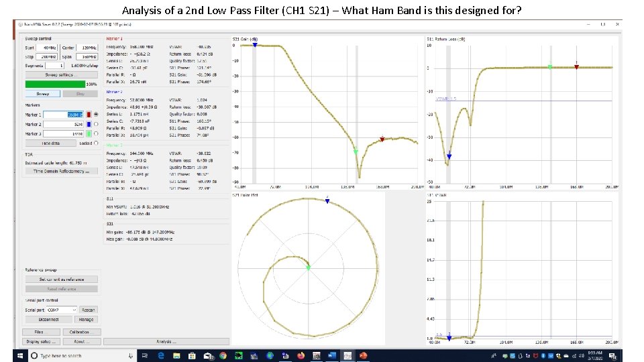This screenshot has height=362, width=644.
Task: Click the Stop sweep button
Action: point(80,94)
